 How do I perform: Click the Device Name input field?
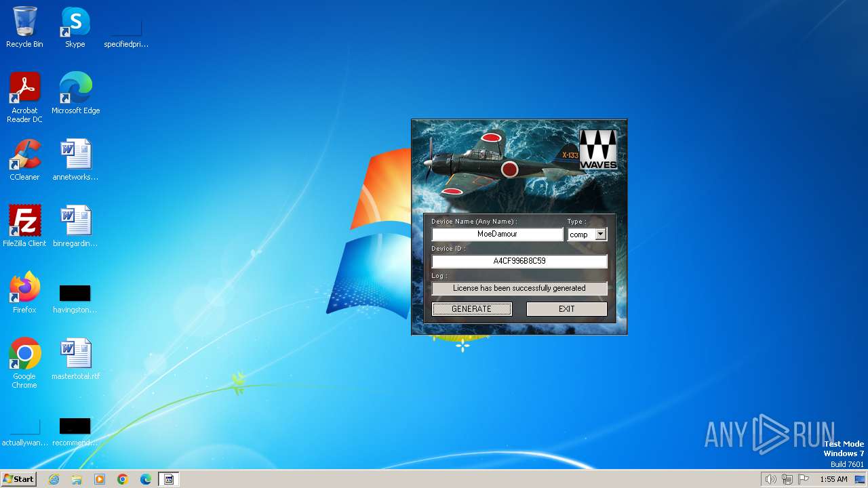497,234
